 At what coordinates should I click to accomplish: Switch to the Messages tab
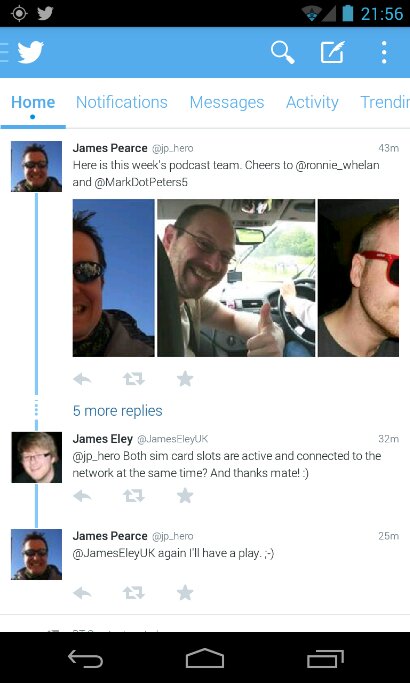pos(227,102)
